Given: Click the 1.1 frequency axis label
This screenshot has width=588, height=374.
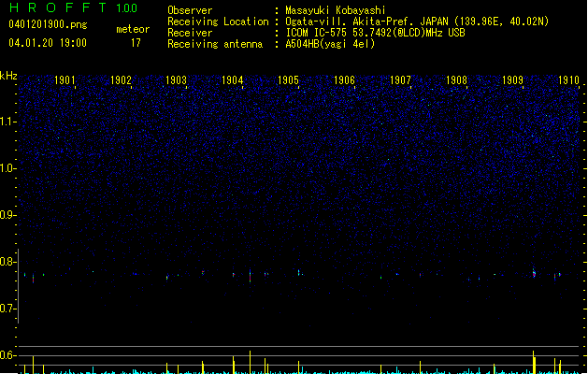Looking at the screenshot, I should click(x=7, y=122).
